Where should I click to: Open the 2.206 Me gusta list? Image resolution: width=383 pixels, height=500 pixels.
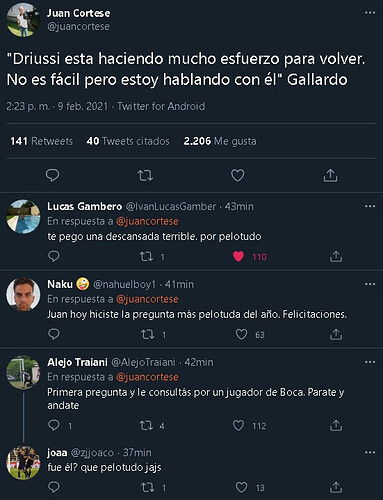(x=220, y=141)
